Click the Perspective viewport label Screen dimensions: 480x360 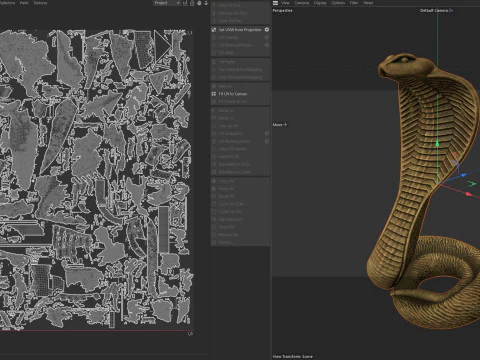tap(282, 11)
